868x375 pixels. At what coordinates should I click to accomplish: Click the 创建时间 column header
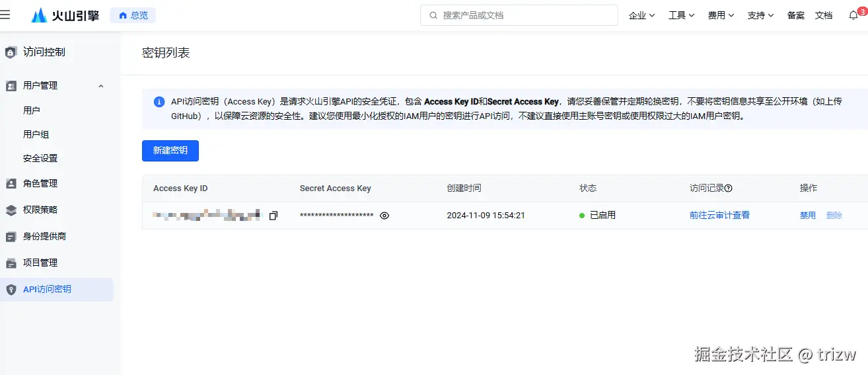click(x=464, y=188)
